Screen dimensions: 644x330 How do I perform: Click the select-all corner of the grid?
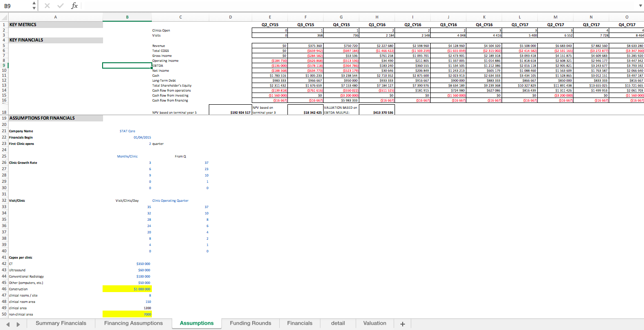click(4, 18)
